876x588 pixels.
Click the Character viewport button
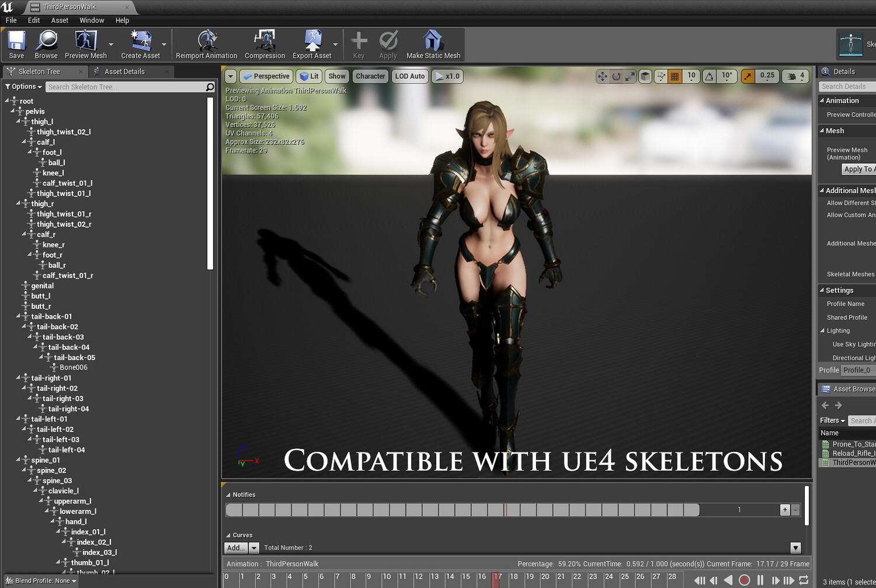(x=370, y=76)
